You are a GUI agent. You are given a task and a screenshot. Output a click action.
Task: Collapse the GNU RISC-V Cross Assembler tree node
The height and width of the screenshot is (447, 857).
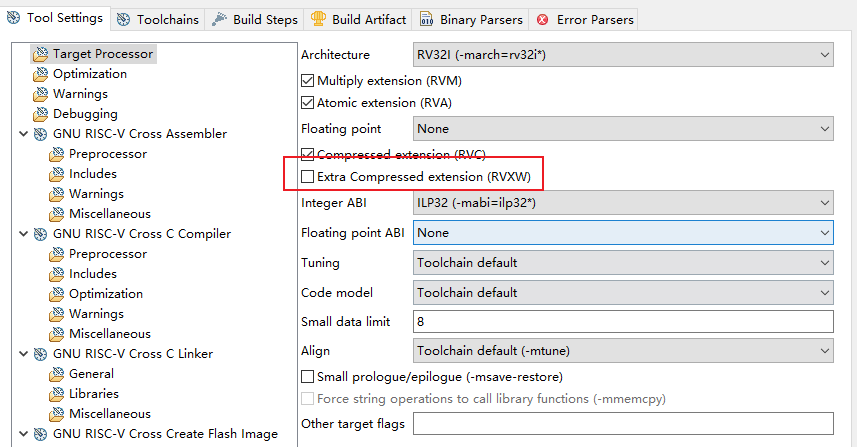[24, 134]
